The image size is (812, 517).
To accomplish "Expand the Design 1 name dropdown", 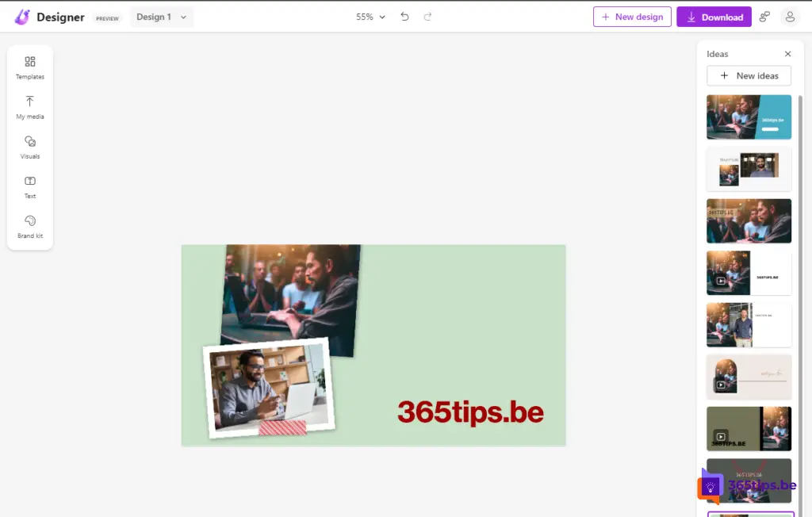I will click(x=161, y=17).
